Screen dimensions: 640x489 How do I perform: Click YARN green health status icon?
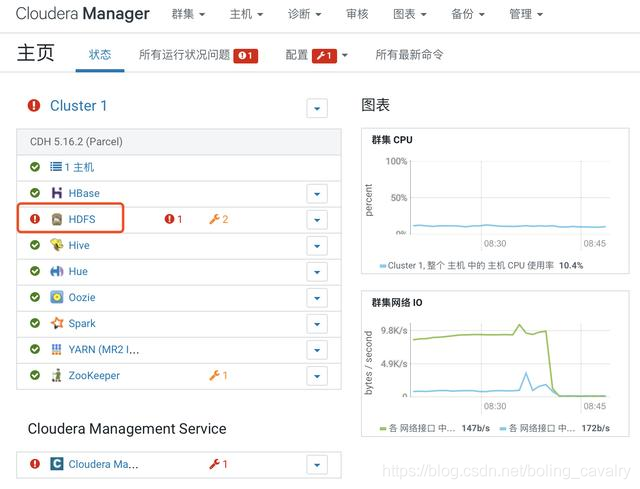[35, 349]
